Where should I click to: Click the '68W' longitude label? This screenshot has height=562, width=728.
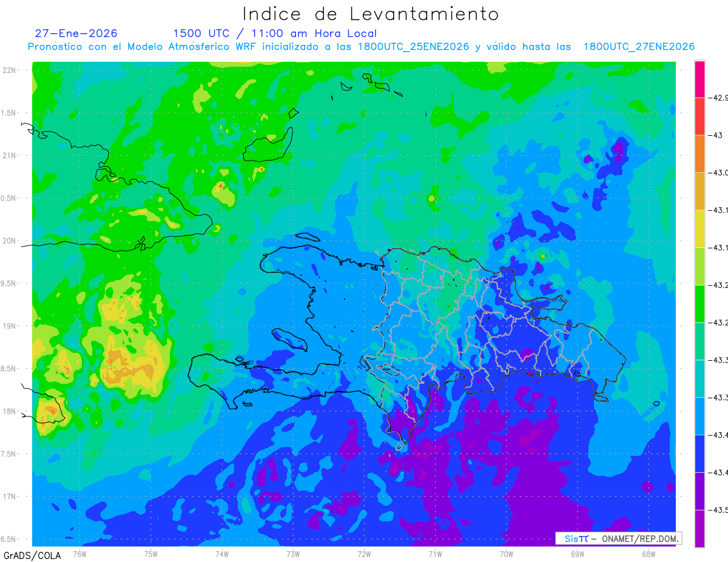click(649, 554)
